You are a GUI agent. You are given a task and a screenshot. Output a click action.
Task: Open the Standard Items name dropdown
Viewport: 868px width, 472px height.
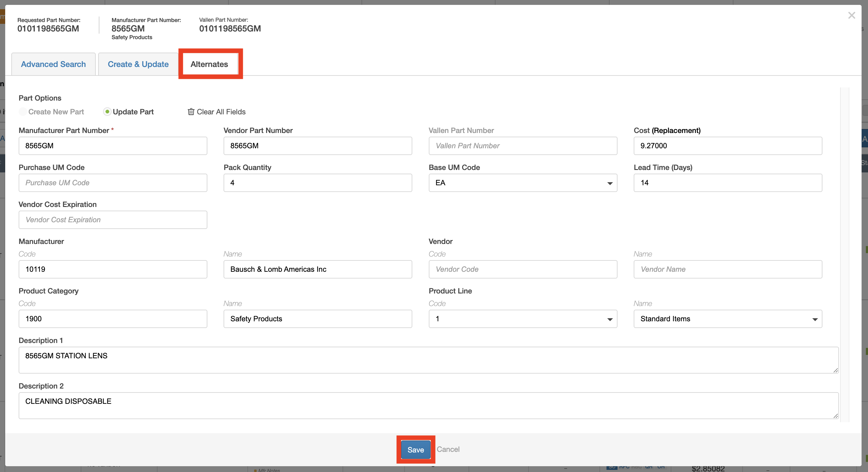point(728,319)
